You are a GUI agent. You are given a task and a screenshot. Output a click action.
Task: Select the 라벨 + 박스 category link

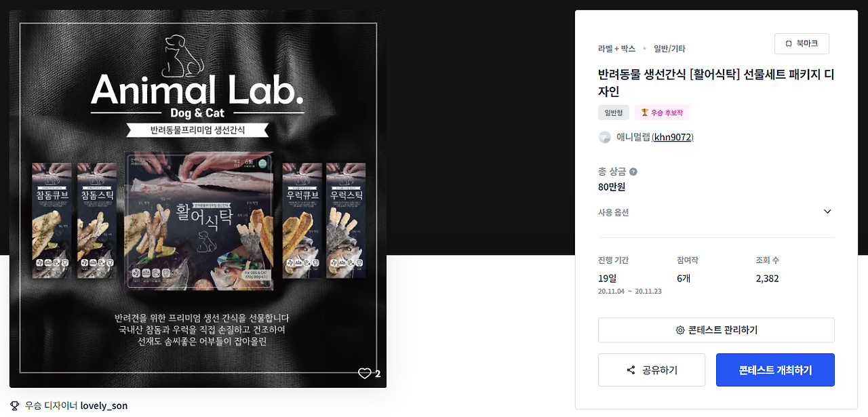click(x=616, y=49)
